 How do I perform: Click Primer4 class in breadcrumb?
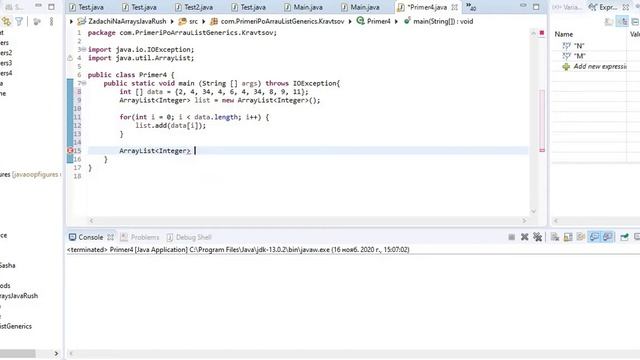[x=373, y=21]
